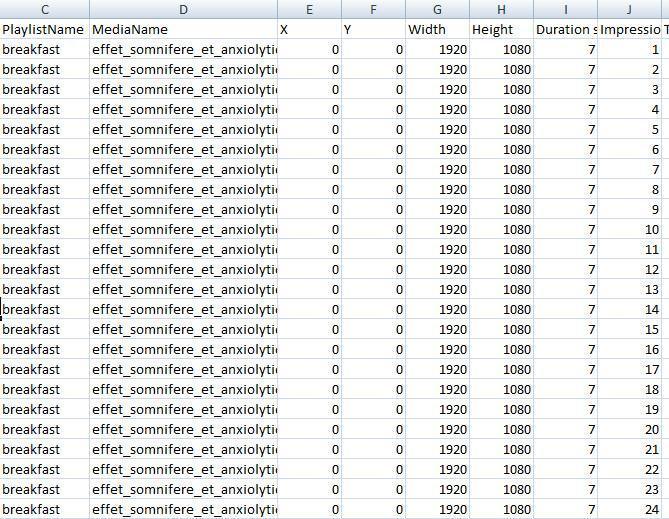Select Y value in row with impression 4

[373, 109]
